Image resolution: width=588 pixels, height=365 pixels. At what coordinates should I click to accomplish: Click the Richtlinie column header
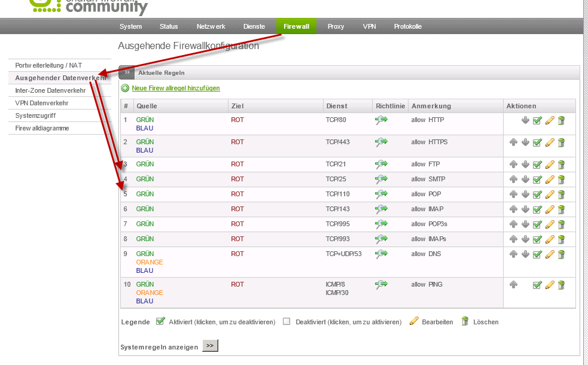391,106
